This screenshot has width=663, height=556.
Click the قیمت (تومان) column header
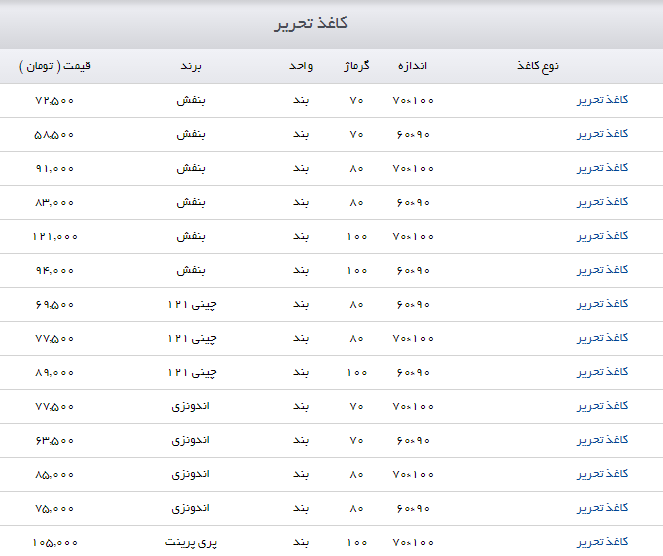[55, 66]
